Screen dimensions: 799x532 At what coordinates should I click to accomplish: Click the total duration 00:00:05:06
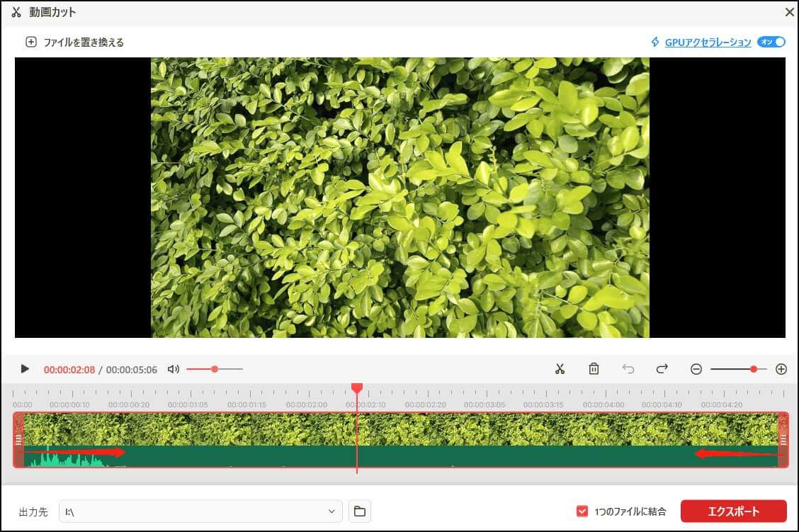pyautogui.click(x=132, y=370)
